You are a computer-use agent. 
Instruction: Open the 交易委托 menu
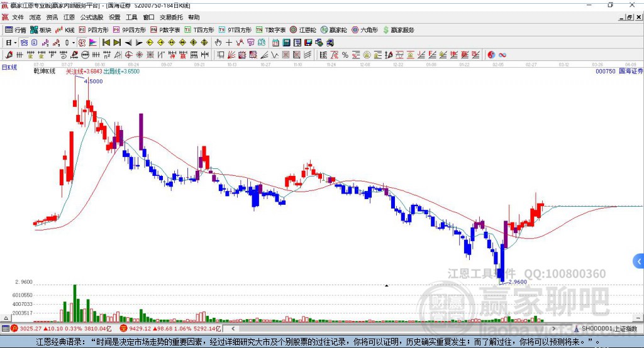pyautogui.click(x=171, y=17)
